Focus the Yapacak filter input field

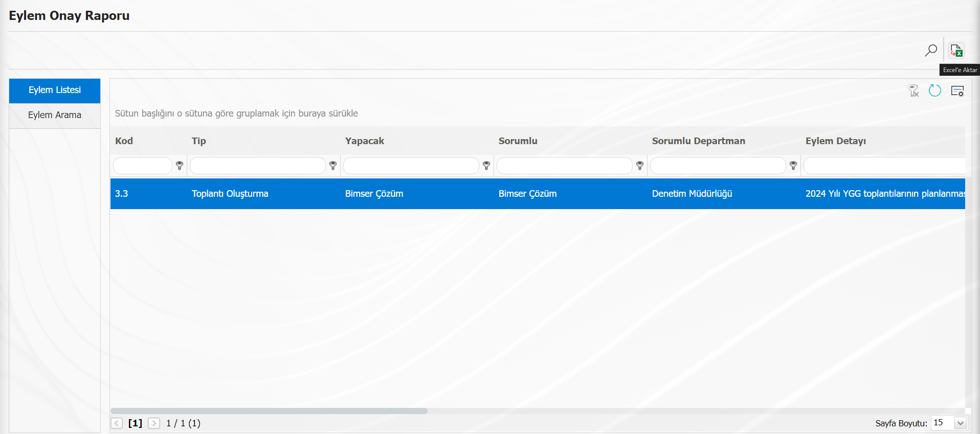(411, 166)
